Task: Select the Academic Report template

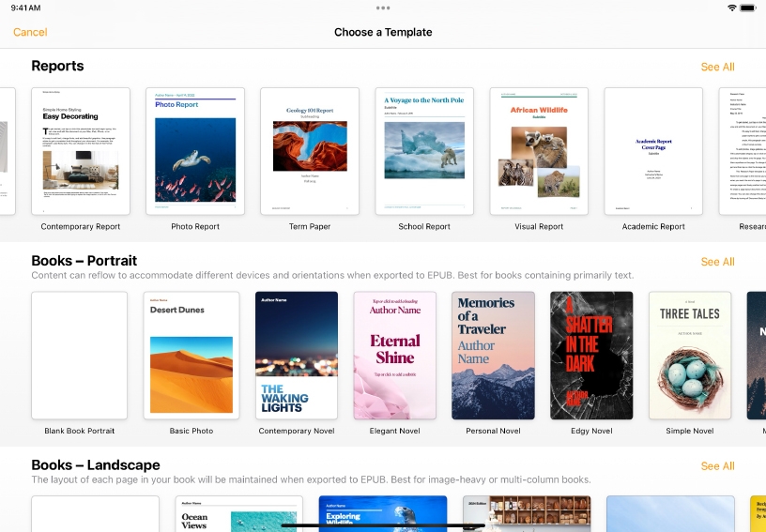Action: tap(653, 151)
